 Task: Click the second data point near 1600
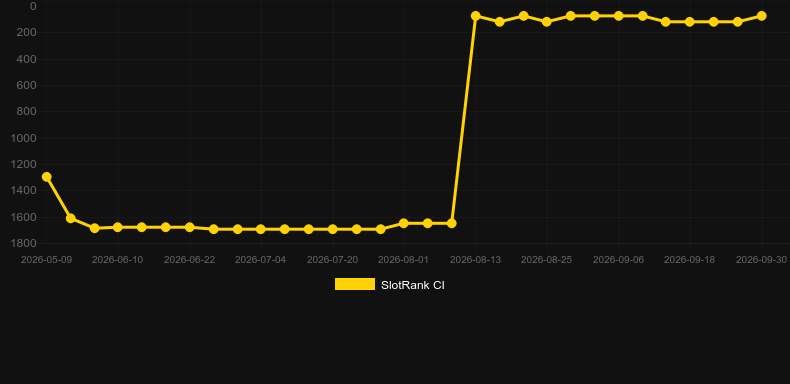click(71, 218)
